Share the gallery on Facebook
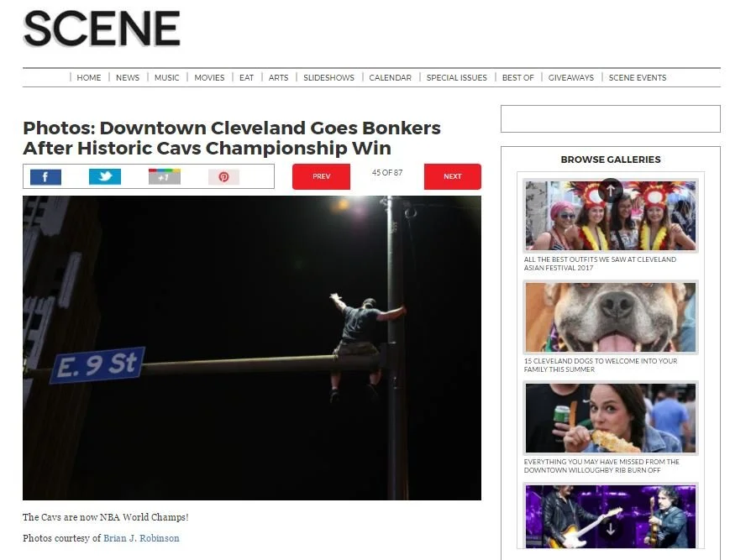The width and height of the screenshot is (730, 560). point(45,177)
